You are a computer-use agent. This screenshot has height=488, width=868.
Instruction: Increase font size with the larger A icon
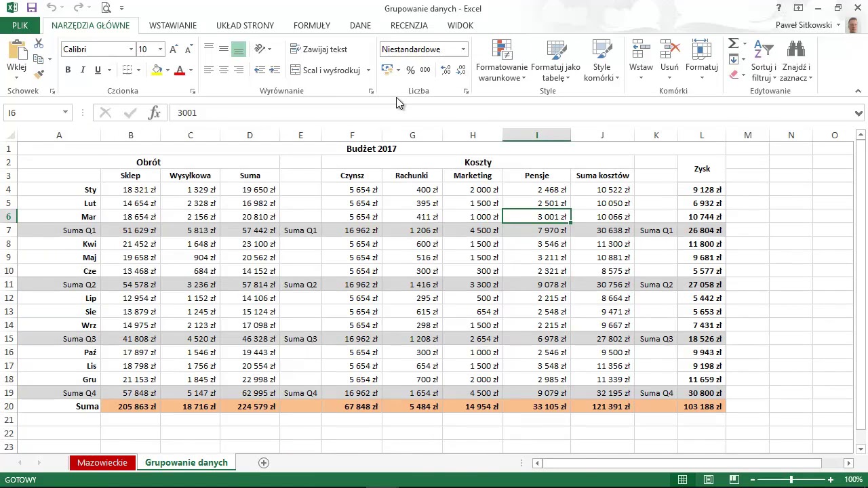(174, 49)
